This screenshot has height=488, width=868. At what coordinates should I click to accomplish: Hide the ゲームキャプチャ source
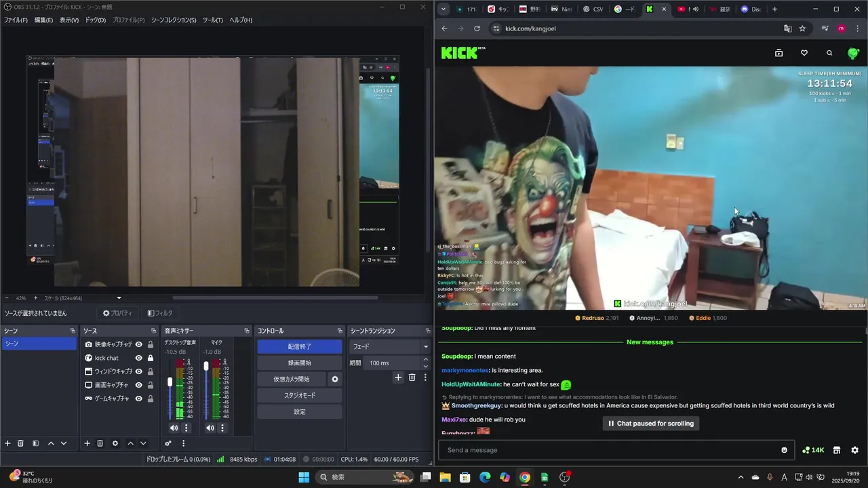pos(139,399)
